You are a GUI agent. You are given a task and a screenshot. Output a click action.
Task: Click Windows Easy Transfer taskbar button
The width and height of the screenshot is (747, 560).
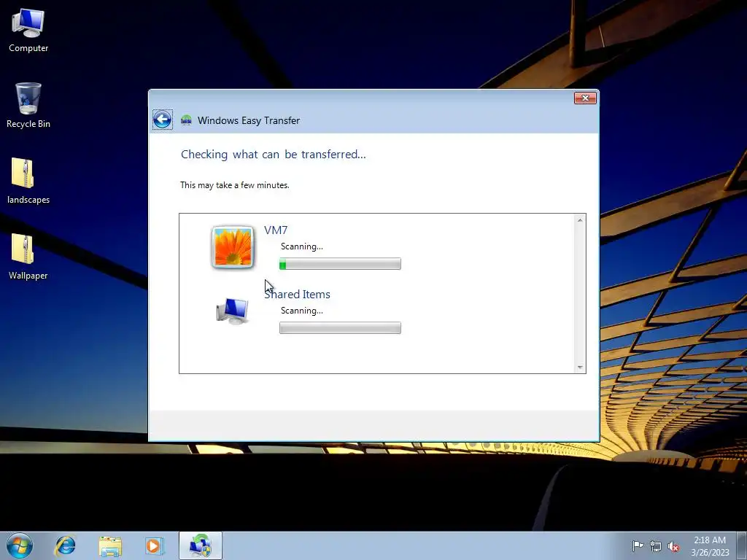pos(201,545)
